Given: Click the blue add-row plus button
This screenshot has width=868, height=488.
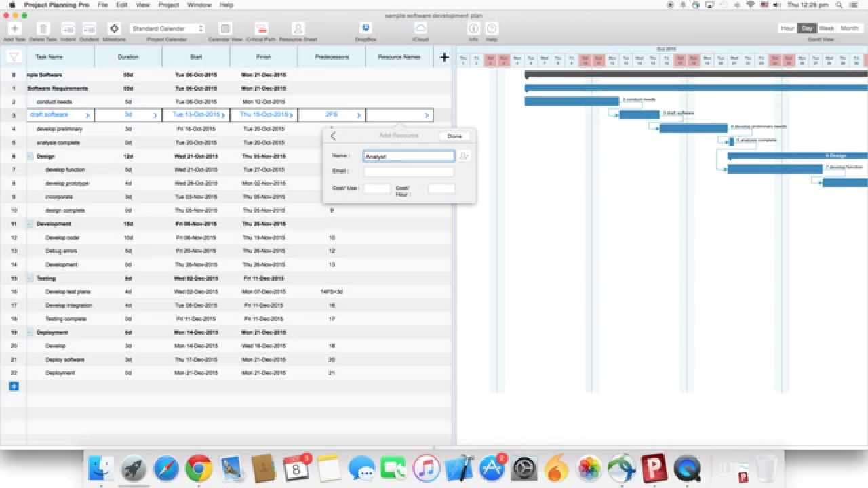Looking at the screenshot, I should coord(14,386).
